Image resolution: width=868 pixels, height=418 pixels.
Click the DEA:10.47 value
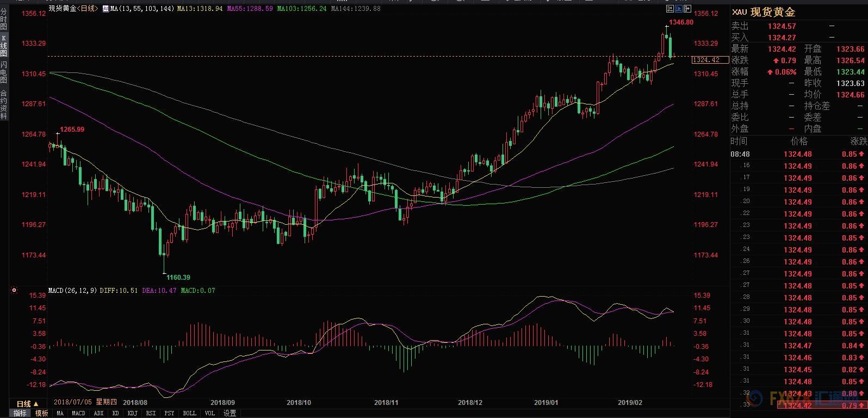159,291
